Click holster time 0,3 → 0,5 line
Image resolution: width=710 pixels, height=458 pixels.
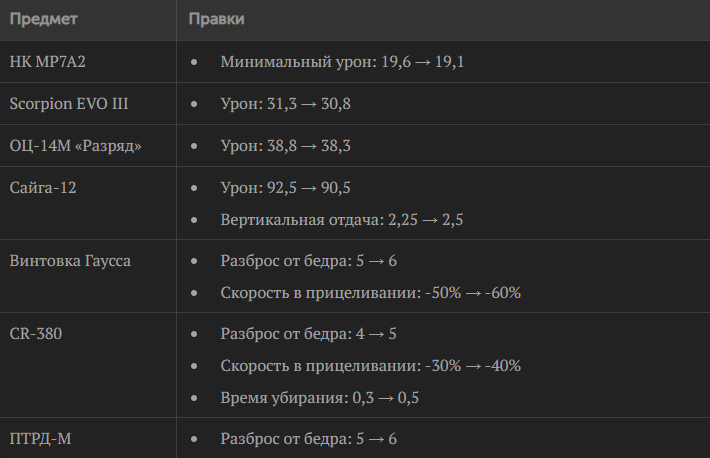[x=319, y=397]
